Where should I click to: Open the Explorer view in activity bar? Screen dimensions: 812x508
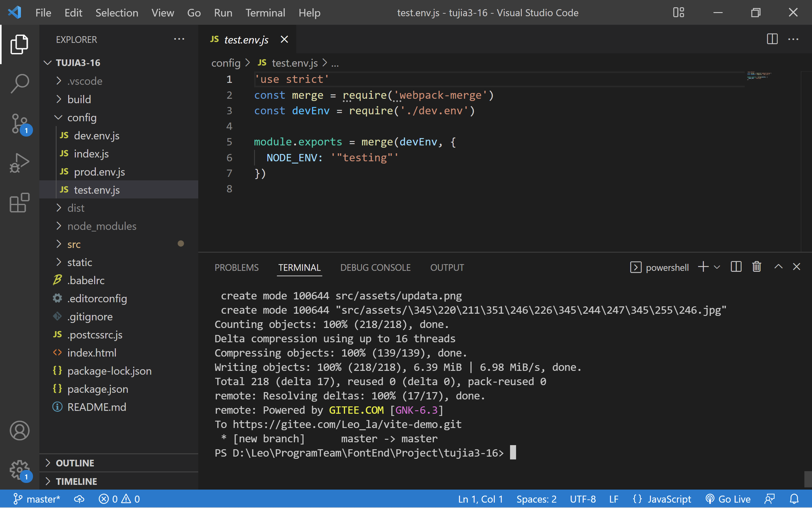point(19,44)
